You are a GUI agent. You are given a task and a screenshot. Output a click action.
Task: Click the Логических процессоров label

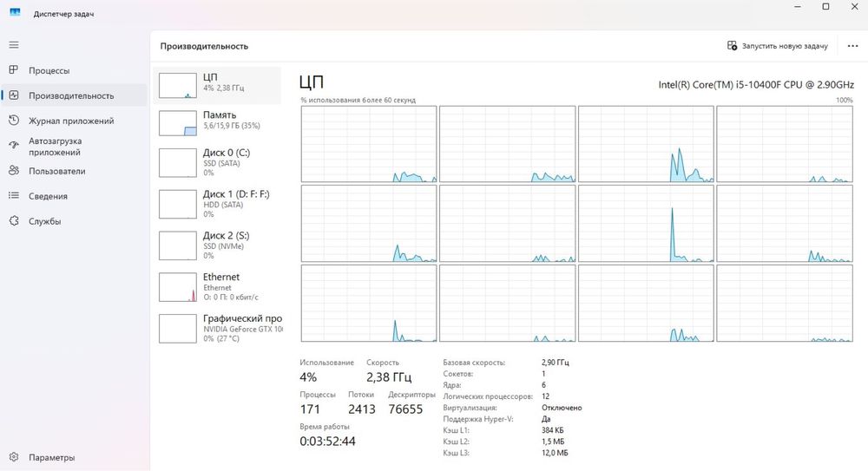point(488,396)
